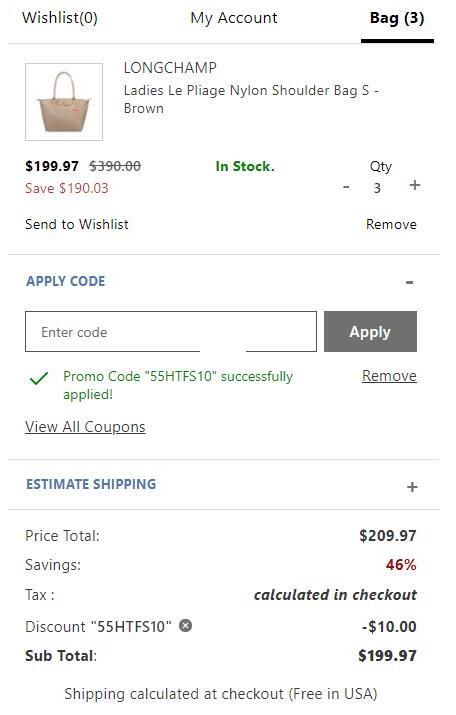The width and height of the screenshot is (456, 715).
Task: Go to the My Account tab
Action: [233, 18]
